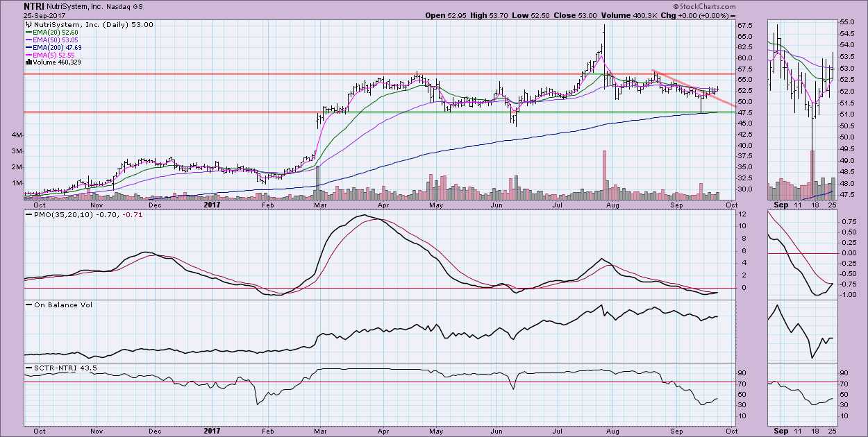Click the volume bars icon in legend
This screenshot has width=868, height=437.
click(x=28, y=62)
